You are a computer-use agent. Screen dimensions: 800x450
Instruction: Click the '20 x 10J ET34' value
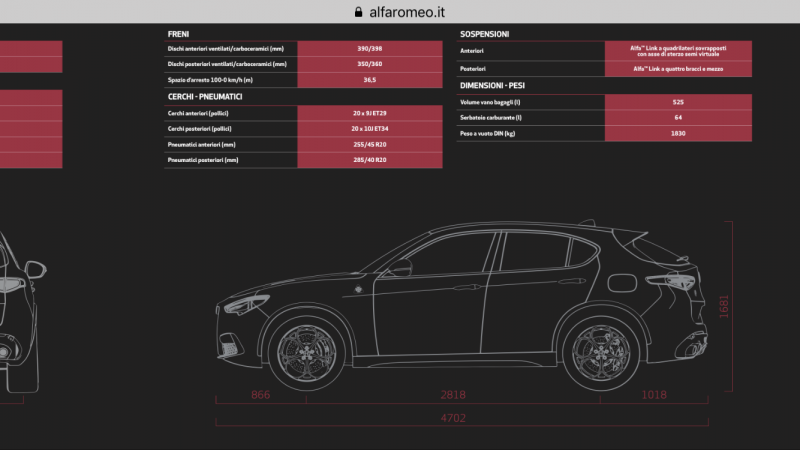369,129
